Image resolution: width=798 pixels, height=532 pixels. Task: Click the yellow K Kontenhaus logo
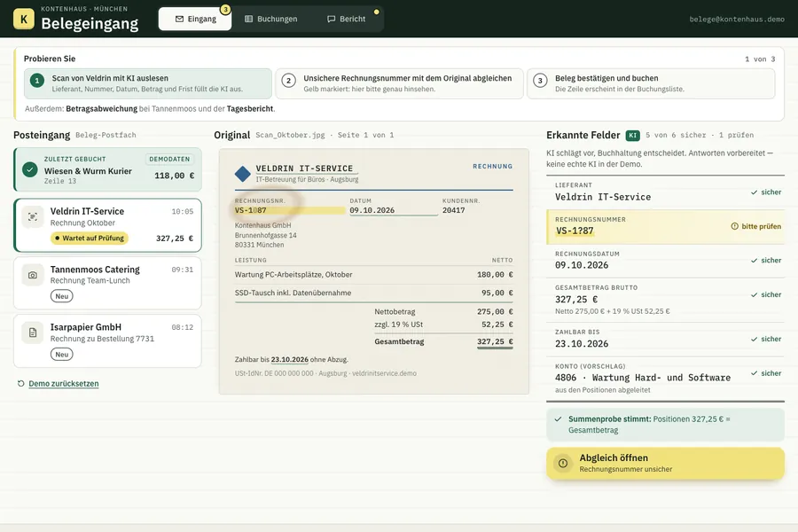coord(23,19)
